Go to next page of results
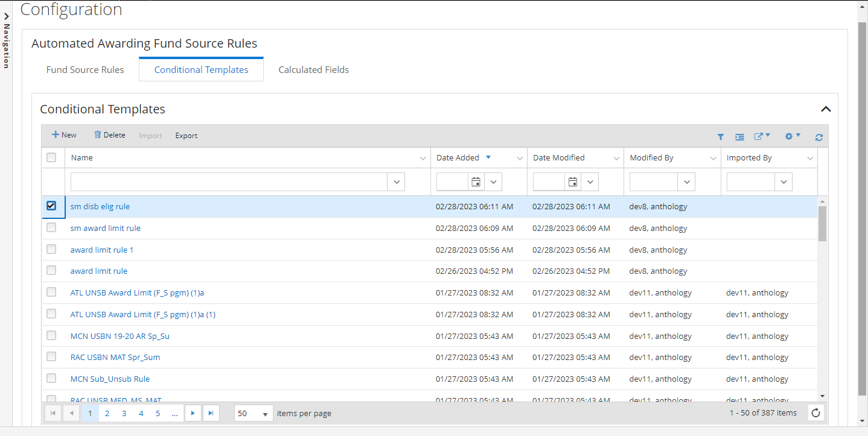This screenshot has height=436, width=868. (193, 413)
